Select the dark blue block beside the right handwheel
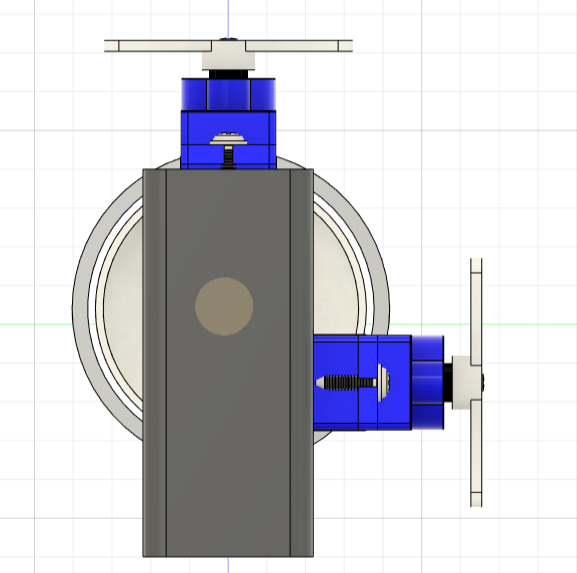This screenshot has height=573, width=577. point(428,382)
